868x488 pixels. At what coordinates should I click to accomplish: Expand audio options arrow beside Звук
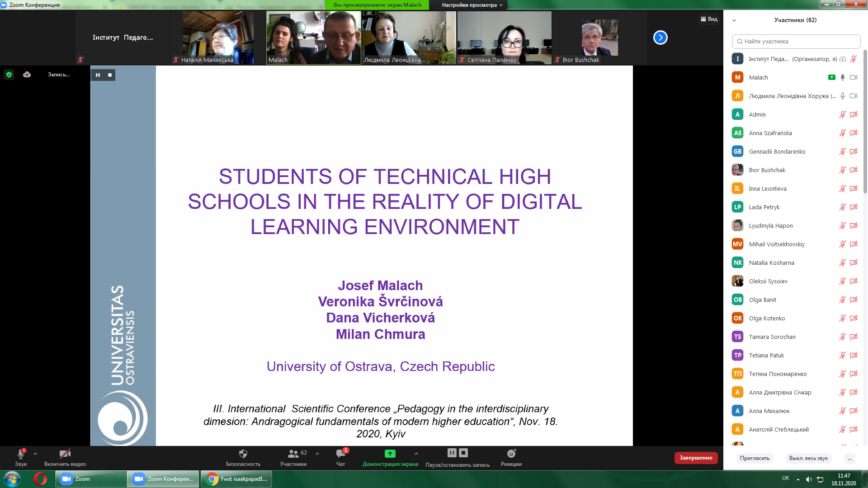pyautogui.click(x=35, y=454)
